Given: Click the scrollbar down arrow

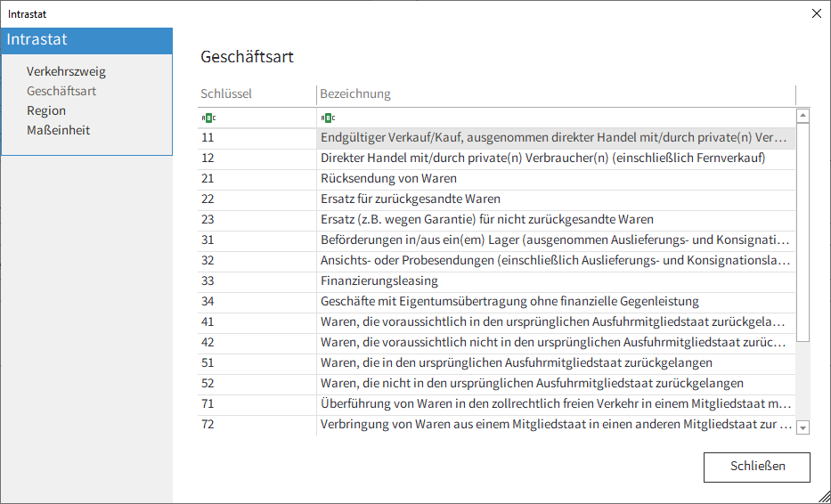Looking at the screenshot, I should pos(802,427).
